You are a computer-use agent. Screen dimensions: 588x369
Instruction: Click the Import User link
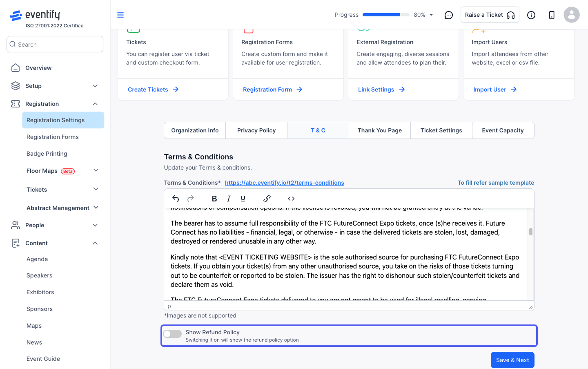coord(490,89)
